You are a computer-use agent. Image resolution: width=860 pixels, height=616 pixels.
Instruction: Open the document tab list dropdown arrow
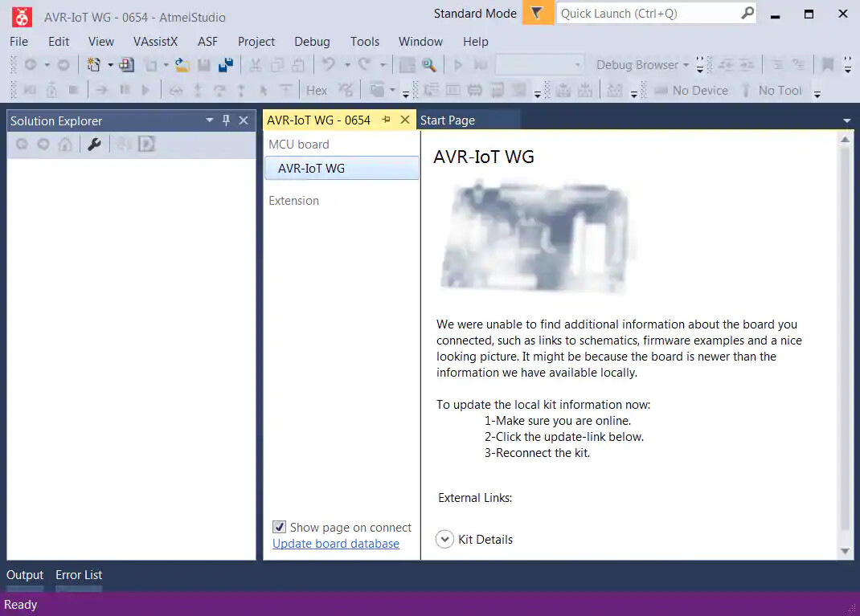847,120
